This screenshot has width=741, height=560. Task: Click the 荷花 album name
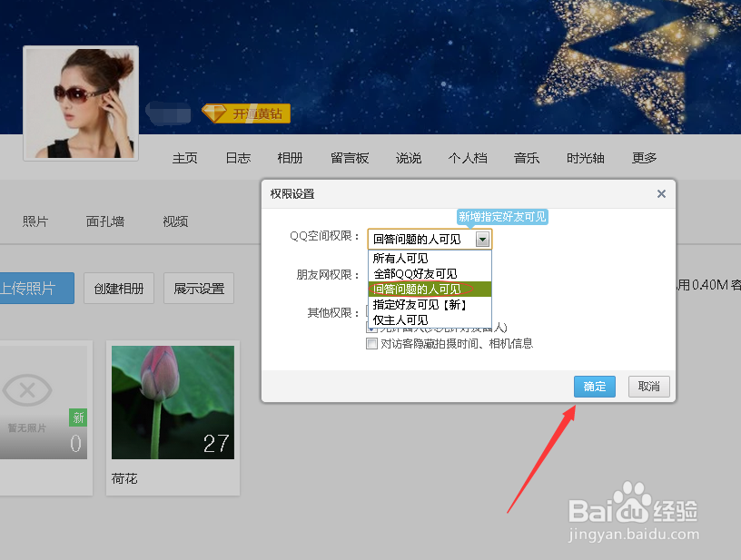124,479
